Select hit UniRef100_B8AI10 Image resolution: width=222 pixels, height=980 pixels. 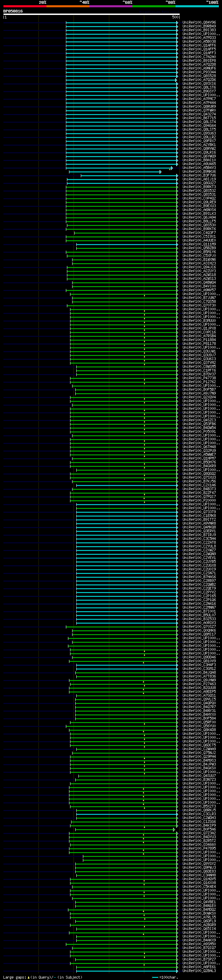coord(199,161)
